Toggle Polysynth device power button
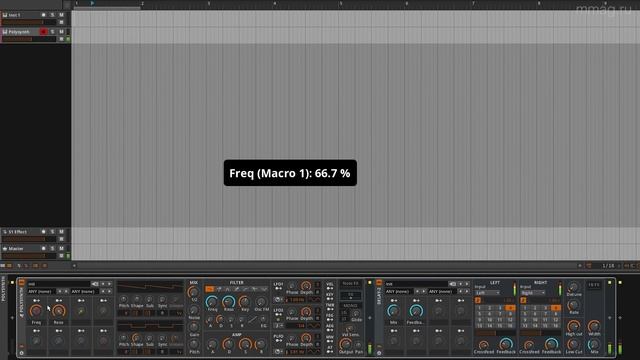 pos(21,282)
